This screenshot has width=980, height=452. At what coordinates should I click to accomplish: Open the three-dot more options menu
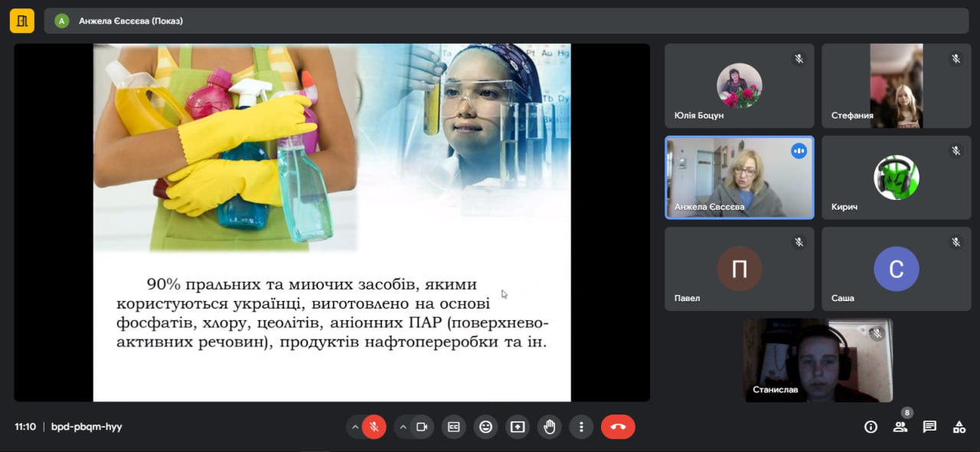coord(581,427)
